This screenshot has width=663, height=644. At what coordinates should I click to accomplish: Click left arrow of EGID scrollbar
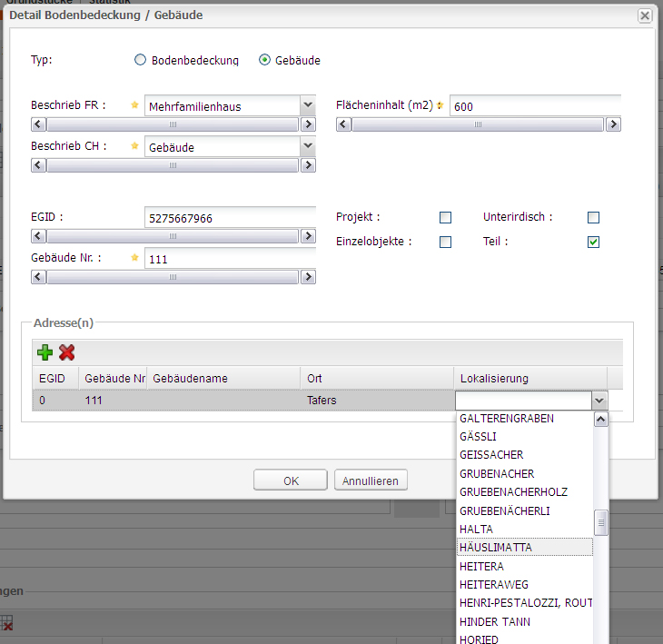coord(38,236)
